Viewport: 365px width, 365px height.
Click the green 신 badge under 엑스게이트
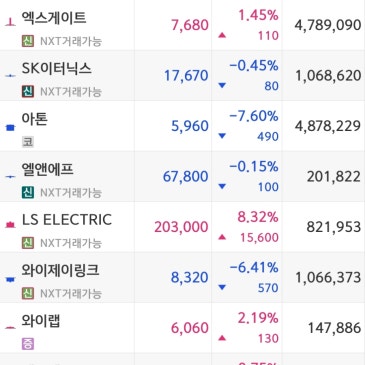[x=28, y=41]
